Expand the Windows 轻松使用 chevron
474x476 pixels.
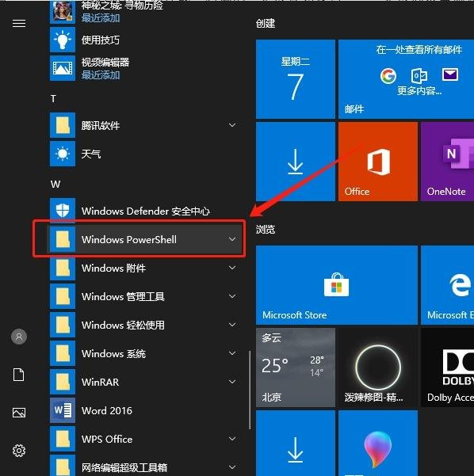pyautogui.click(x=232, y=325)
